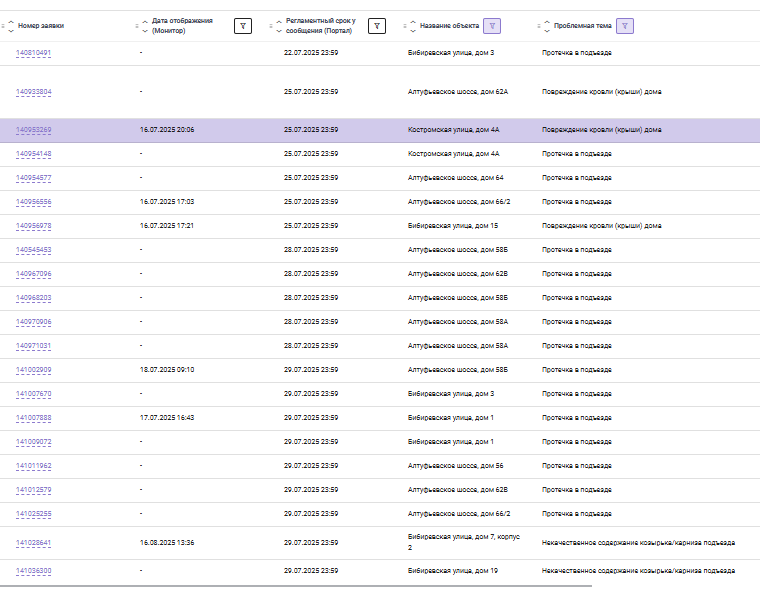Open active filter on Проблемная тема column
The image size is (760, 595).
[x=625, y=26]
